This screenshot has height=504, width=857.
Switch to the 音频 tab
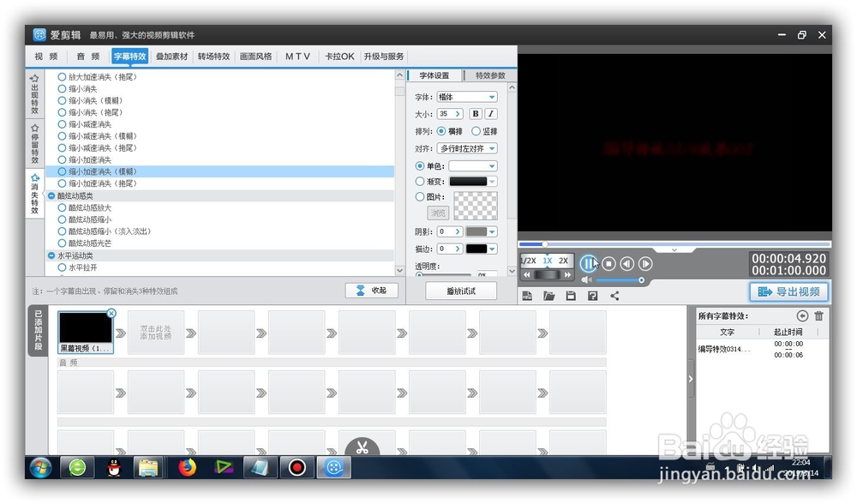(x=88, y=57)
